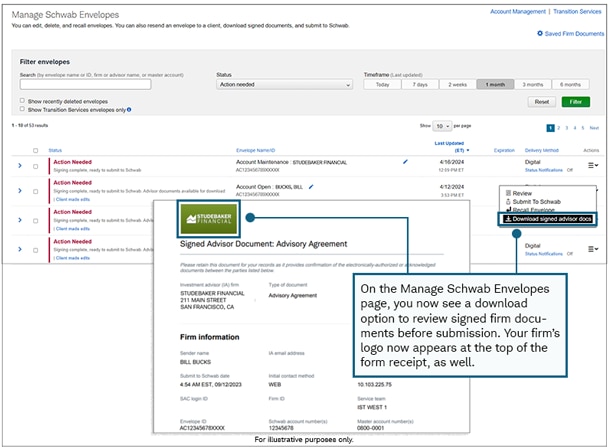Open actions menu icon for last envelope row
Screen dimensions: 608x447
tap(593, 249)
